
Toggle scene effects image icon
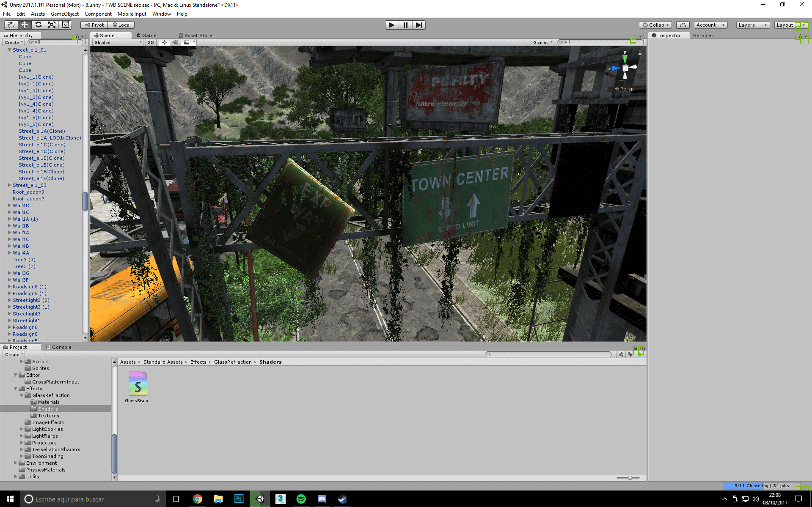click(x=187, y=42)
